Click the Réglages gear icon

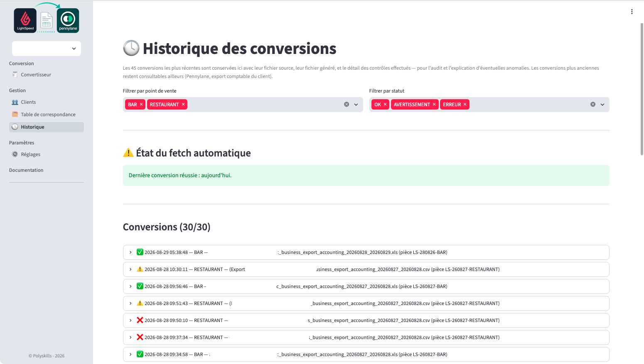15,154
